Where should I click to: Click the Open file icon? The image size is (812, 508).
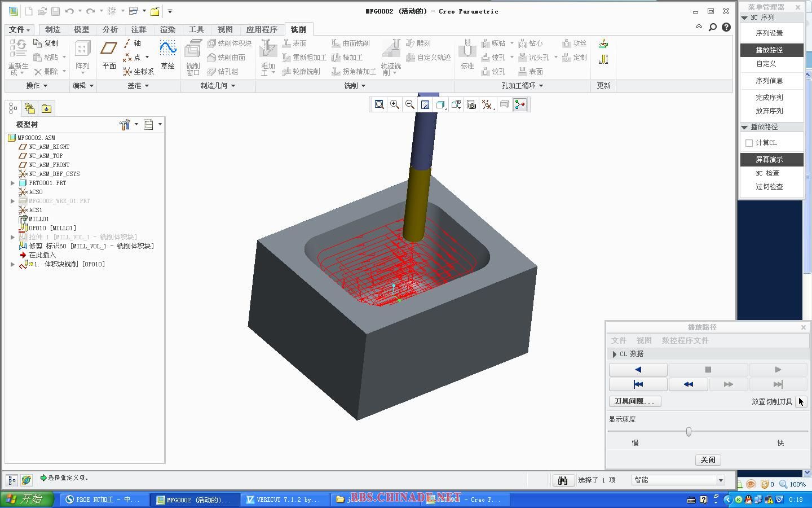(x=42, y=11)
